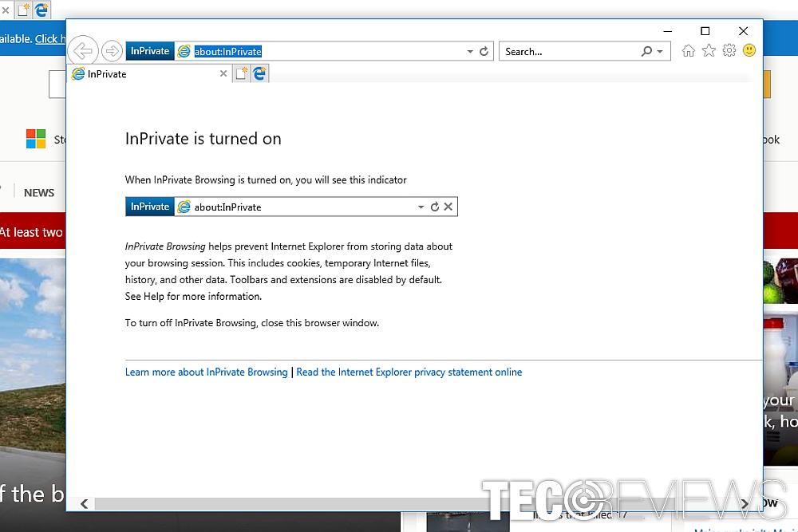Open Microsoft Edge from the tab bar
The height and width of the screenshot is (532, 798).
pos(259,73)
